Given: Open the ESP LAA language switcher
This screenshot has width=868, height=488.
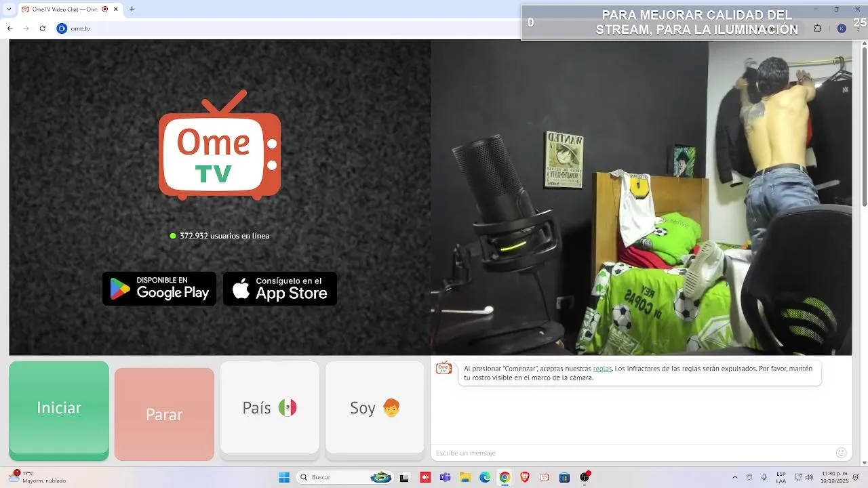Looking at the screenshot, I should tap(781, 477).
